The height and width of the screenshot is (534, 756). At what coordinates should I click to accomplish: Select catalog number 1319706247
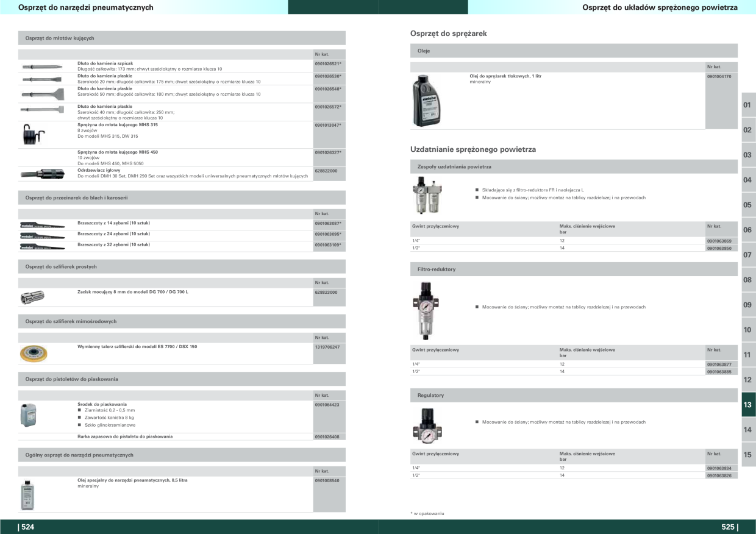327,347
